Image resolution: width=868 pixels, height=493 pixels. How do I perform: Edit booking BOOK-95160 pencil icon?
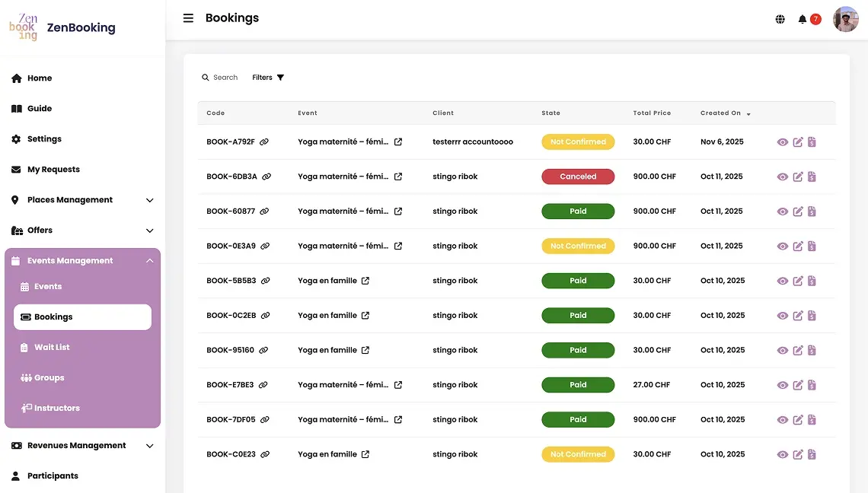798,350
